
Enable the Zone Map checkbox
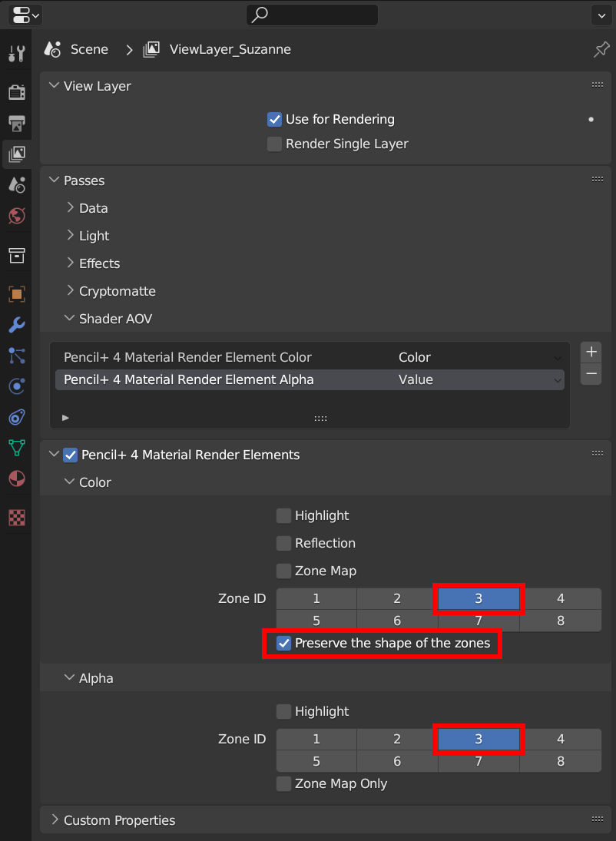point(283,571)
